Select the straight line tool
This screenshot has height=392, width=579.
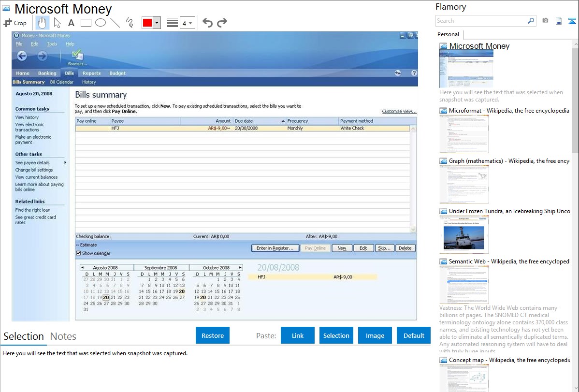coord(115,23)
